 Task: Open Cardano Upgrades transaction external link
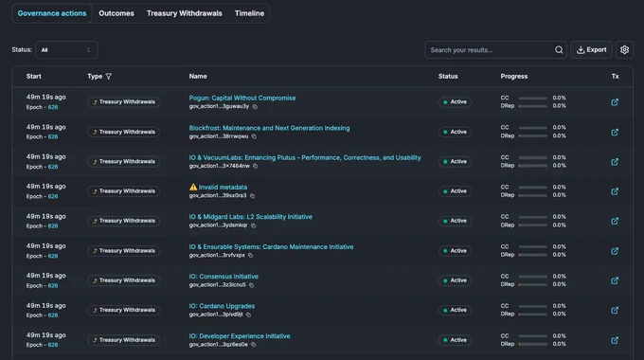pos(615,310)
